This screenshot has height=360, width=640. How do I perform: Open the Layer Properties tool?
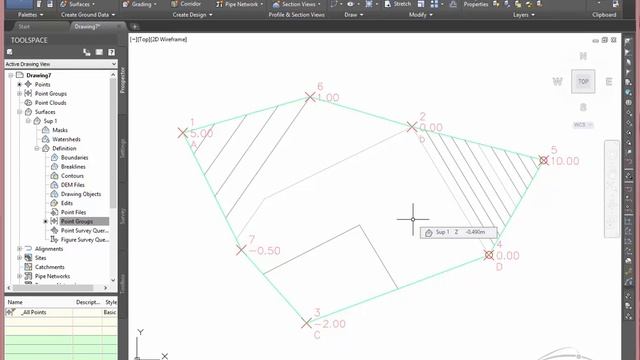pyautogui.click(x=476, y=4)
